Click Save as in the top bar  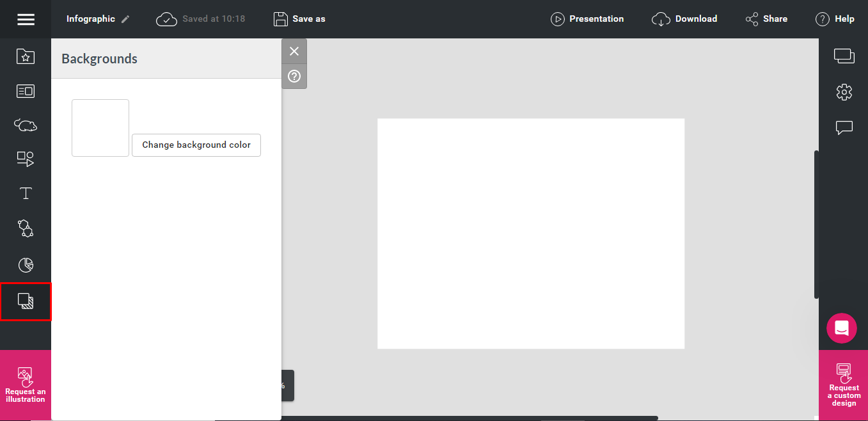pos(299,19)
